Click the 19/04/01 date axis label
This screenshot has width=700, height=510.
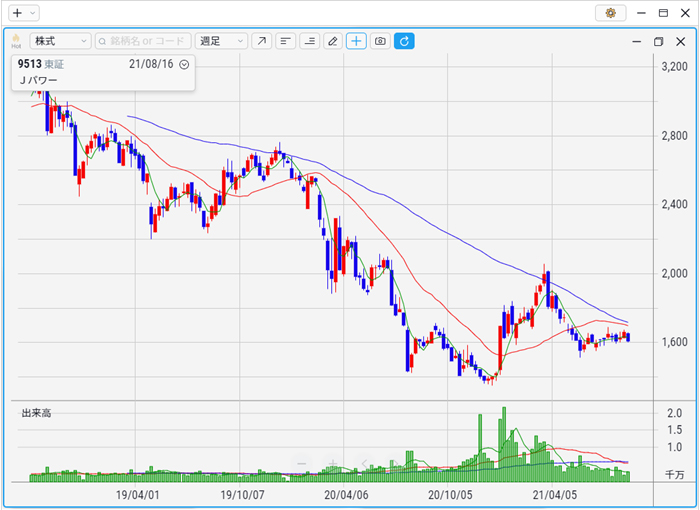pos(138,495)
